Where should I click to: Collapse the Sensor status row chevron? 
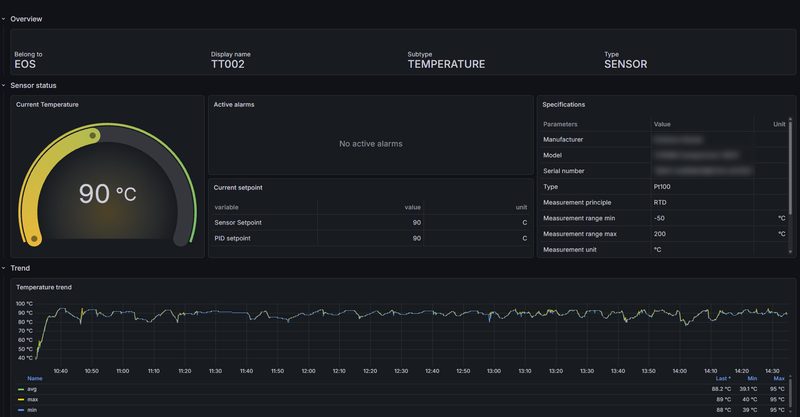coord(4,85)
